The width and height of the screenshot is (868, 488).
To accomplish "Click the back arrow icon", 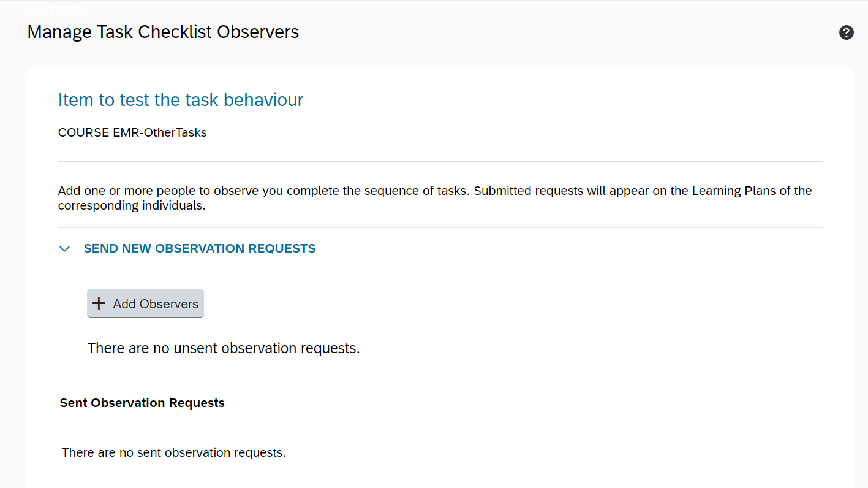I will tap(35, 9).
